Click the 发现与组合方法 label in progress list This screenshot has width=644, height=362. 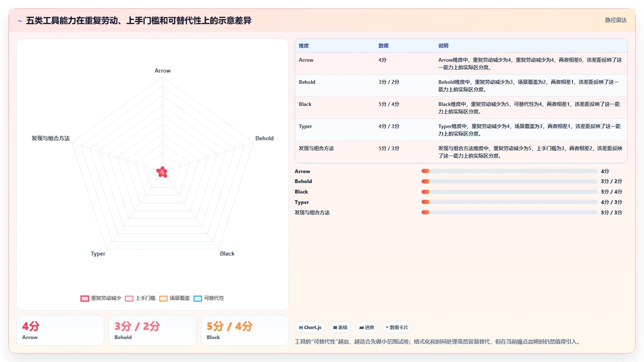click(312, 213)
